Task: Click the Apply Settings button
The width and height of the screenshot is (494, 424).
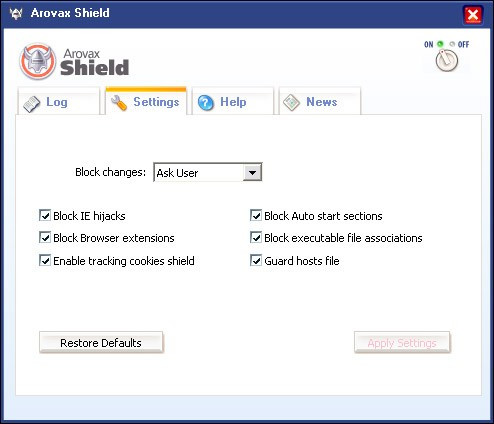Action: 402,342
